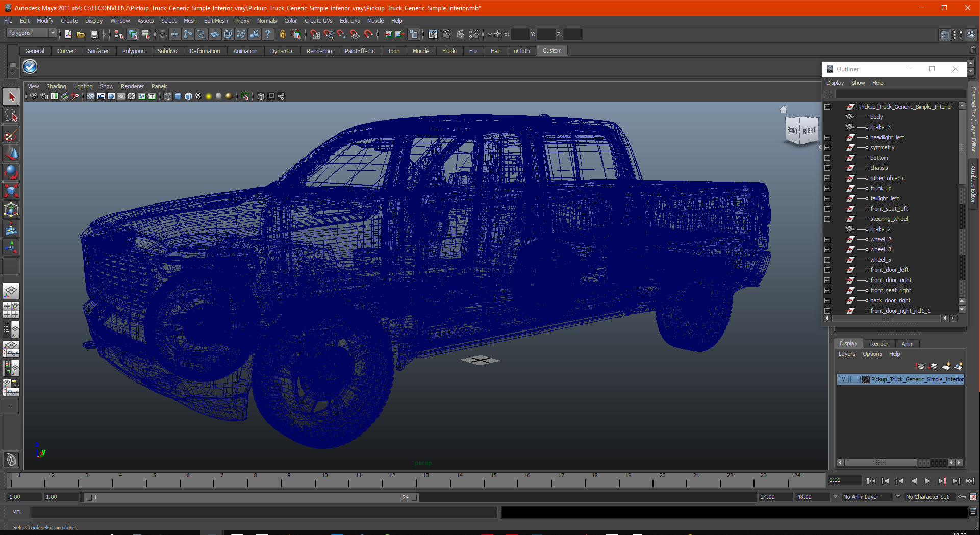Viewport: 980px width, 535px height.
Task: Toggle the X-ray cube icon in viewport toolbar
Action: click(261, 96)
